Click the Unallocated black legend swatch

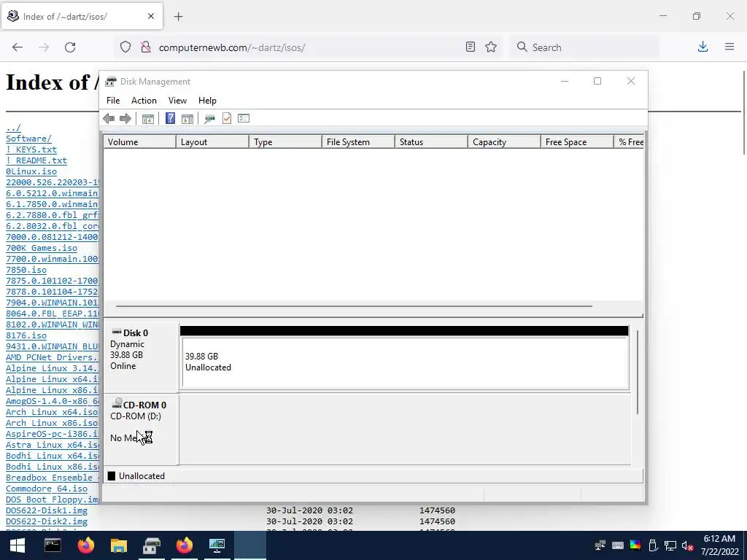[112, 475]
